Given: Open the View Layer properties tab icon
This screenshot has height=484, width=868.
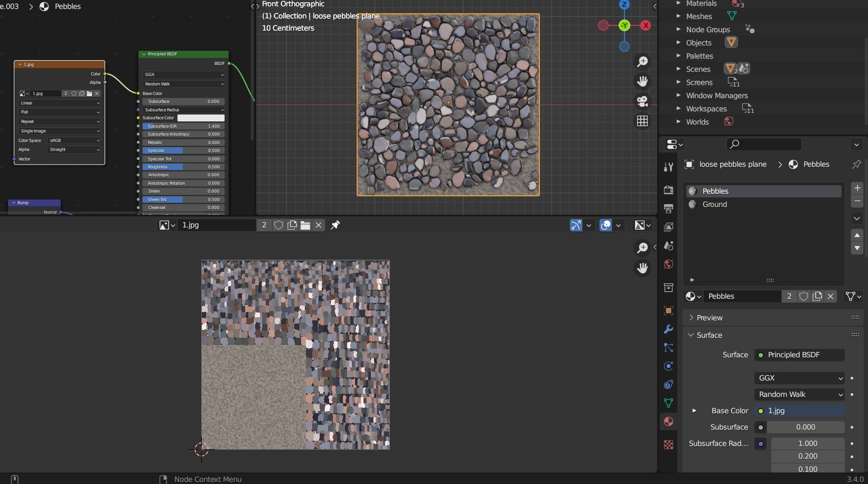Looking at the screenshot, I should [x=668, y=227].
